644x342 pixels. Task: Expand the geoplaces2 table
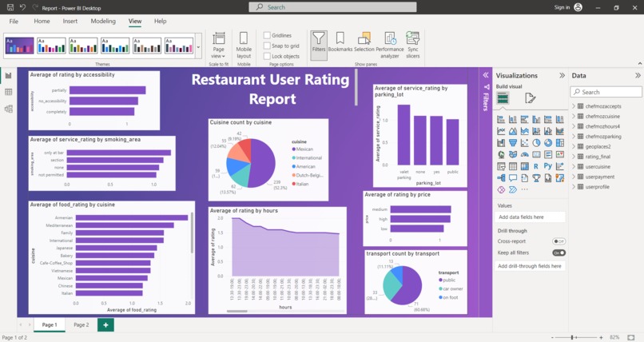(574, 146)
